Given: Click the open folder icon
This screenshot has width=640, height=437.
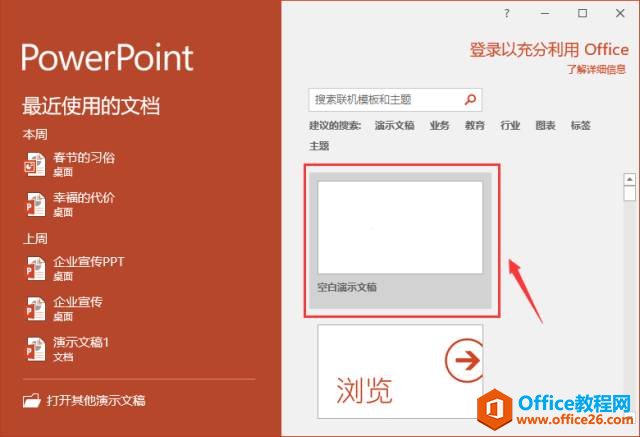Looking at the screenshot, I should click(32, 400).
